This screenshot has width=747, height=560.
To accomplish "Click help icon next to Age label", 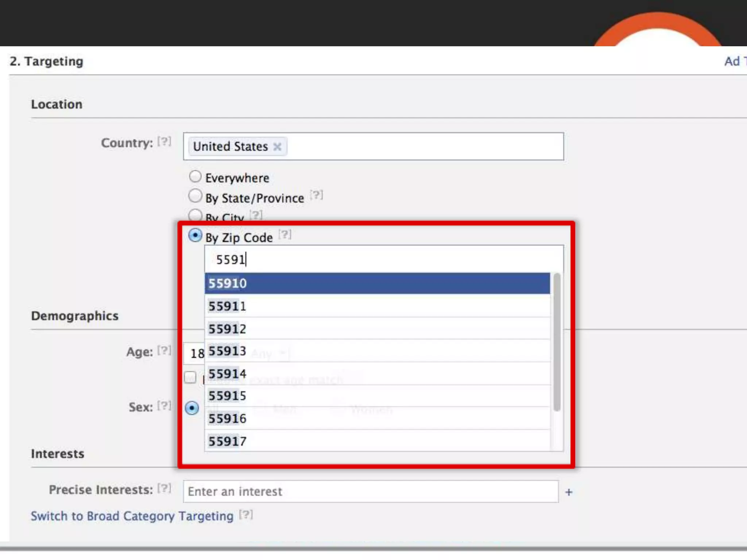I will point(164,351).
